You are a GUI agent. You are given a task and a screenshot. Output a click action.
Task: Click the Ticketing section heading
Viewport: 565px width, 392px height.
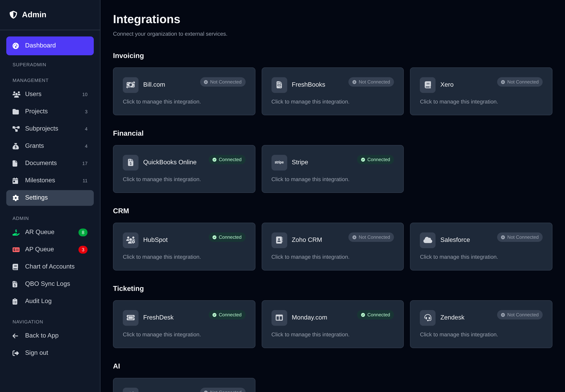click(128, 289)
